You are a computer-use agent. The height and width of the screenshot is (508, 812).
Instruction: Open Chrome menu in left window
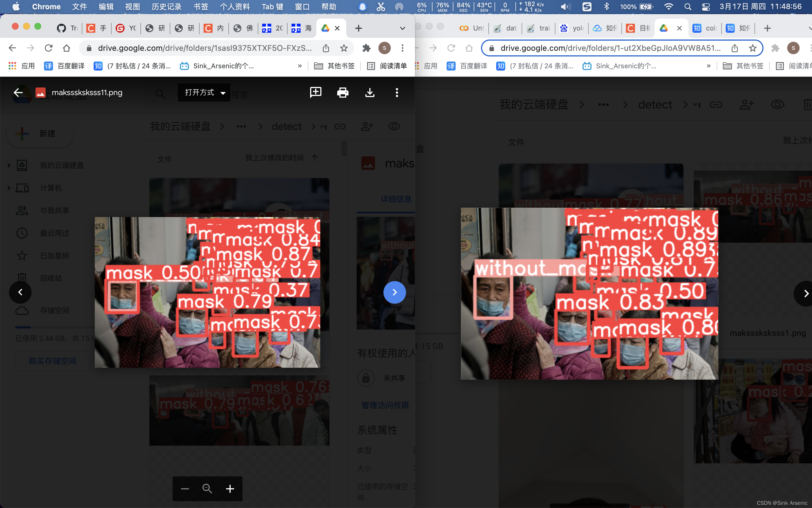tap(402, 48)
